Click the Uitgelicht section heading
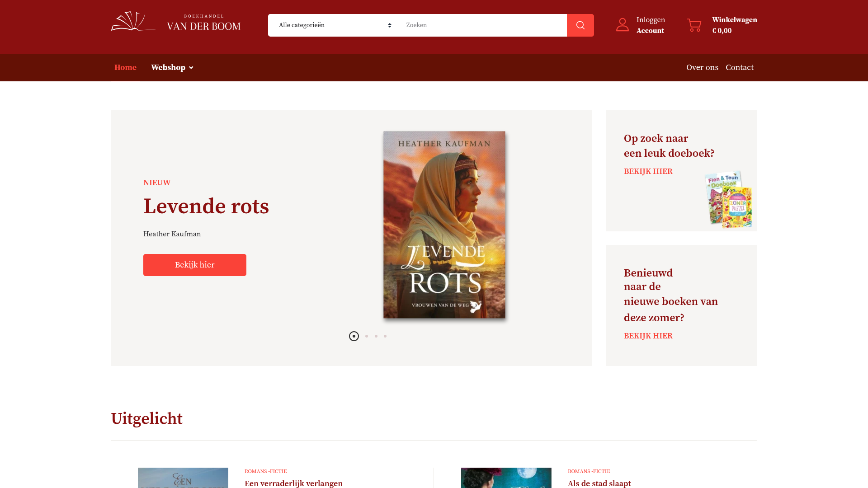Image resolution: width=868 pixels, height=488 pixels. 146,419
